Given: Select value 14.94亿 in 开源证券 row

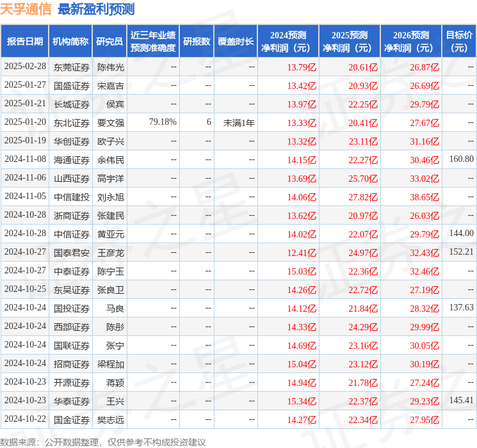Looking at the screenshot, I should click(302, 383).
